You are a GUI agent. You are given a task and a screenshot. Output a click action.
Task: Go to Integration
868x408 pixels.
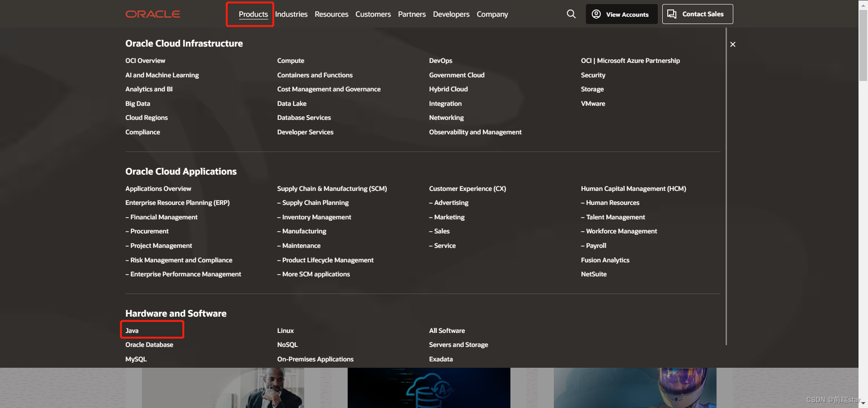tap(445, 104)
